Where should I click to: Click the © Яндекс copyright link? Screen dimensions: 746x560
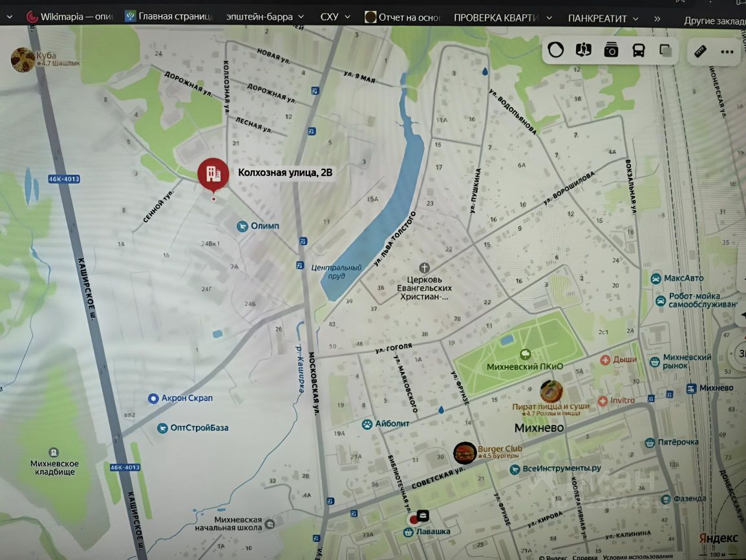[x=553, y=557]
